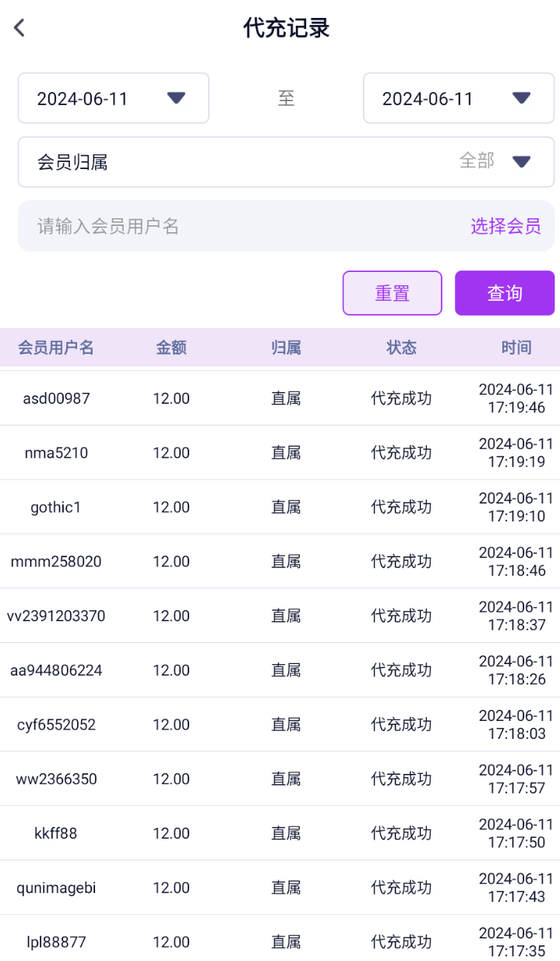Open the start date dropdown

114,98
